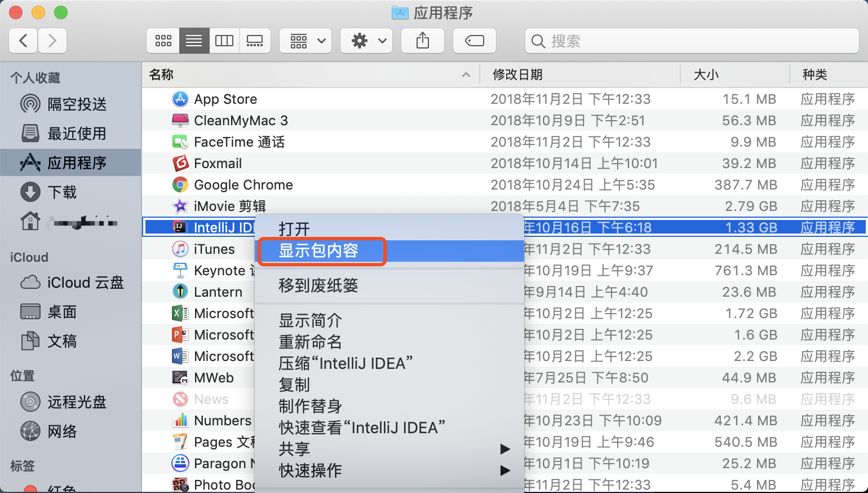Open the home folder in the sidebar

coord(70,222)
